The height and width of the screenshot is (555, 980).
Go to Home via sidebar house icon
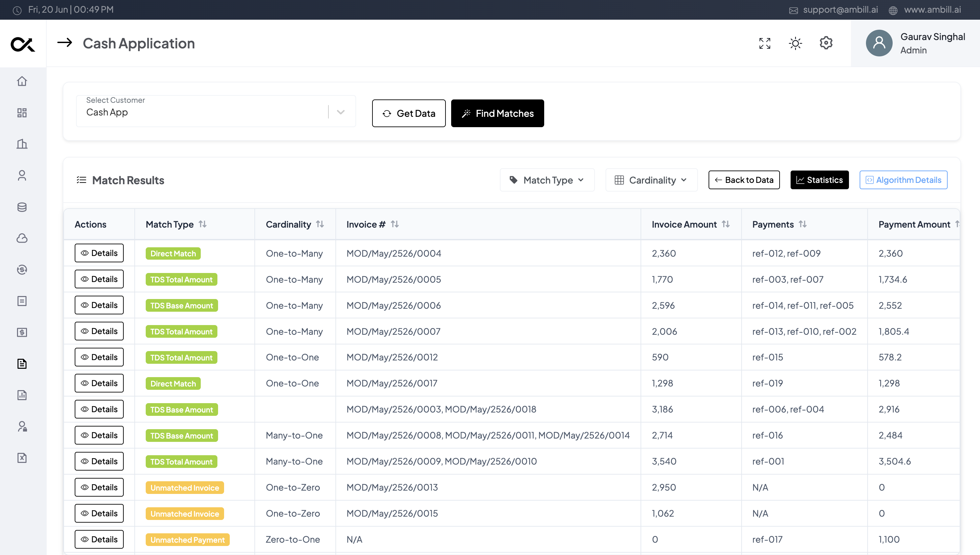(x=22, y=81)
